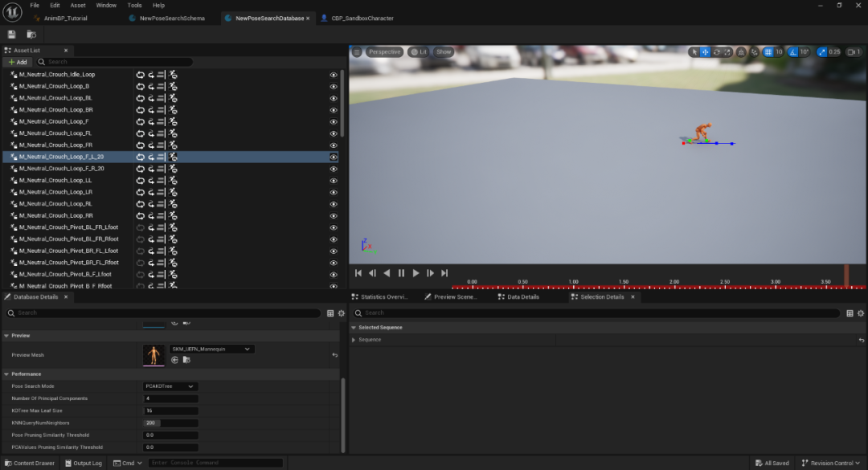This screenshot has width=868, height=470.
Task: Click disable reselection icon for M_Neutral_Crouch_Loop_BR
Action: [174, 109]
